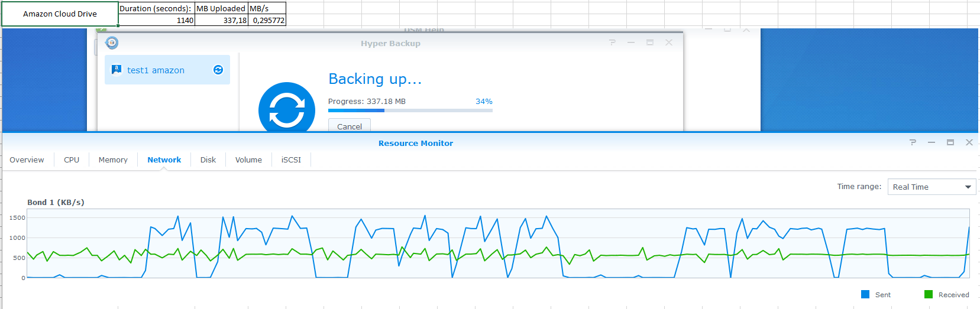Minimize the Resource Monitor window
This screenshot has width=980, height=309.
(x=932, y=142)
